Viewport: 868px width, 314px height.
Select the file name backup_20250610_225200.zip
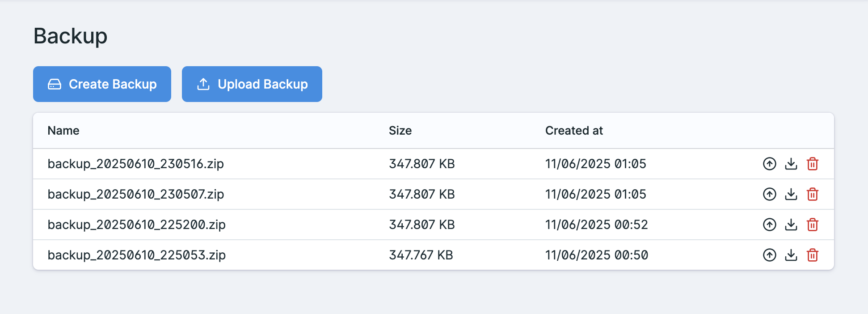pyautogui.click(x=137, y=225)
